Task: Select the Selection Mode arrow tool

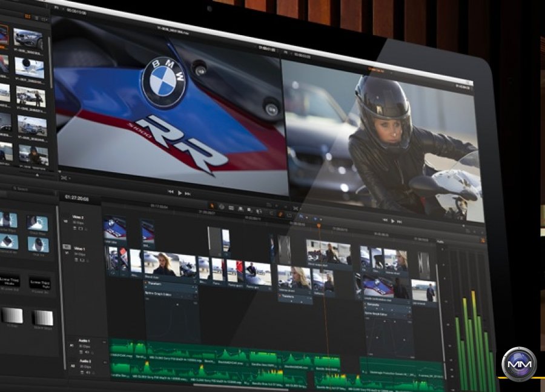Action: coord(212,205)
